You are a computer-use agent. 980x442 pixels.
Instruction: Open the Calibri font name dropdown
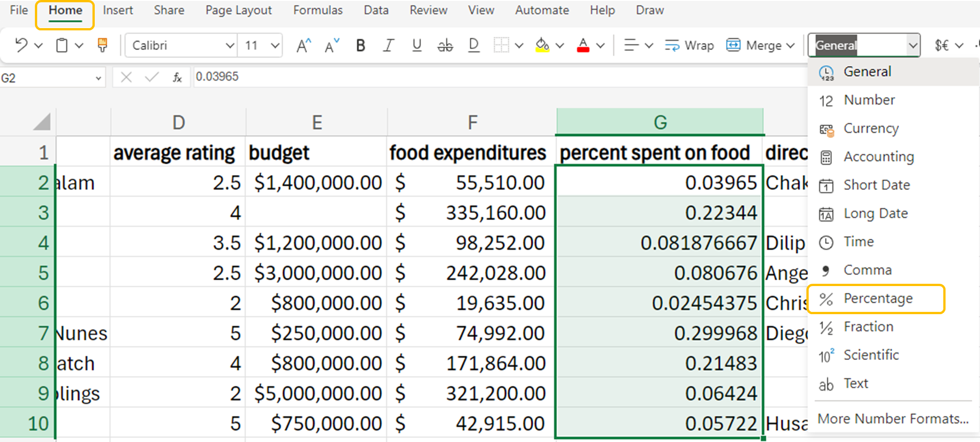229,45
